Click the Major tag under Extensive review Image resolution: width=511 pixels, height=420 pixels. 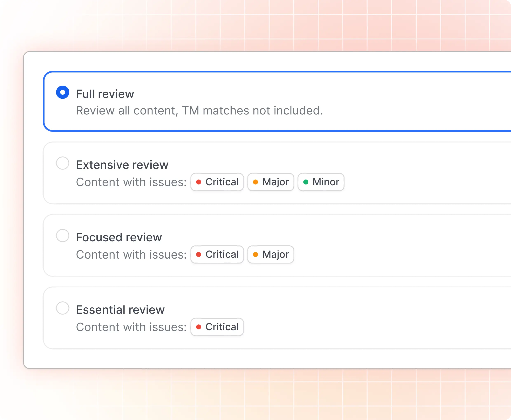tap(271, 182)
